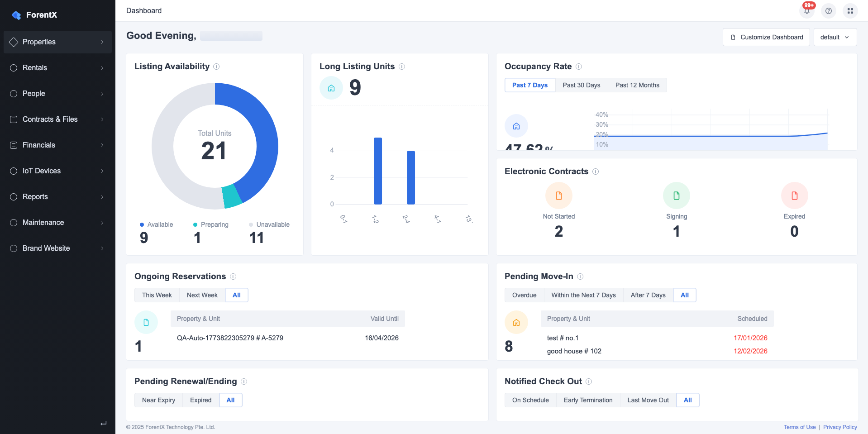This screenshot has height=434, width=868.
Task: Select Near Expiry renewal filter
Action: (158, 401)
